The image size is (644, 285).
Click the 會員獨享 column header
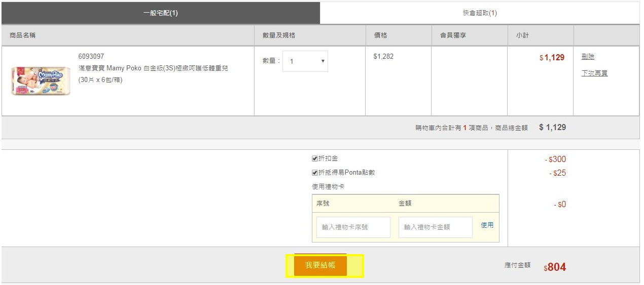click(453, 35)
